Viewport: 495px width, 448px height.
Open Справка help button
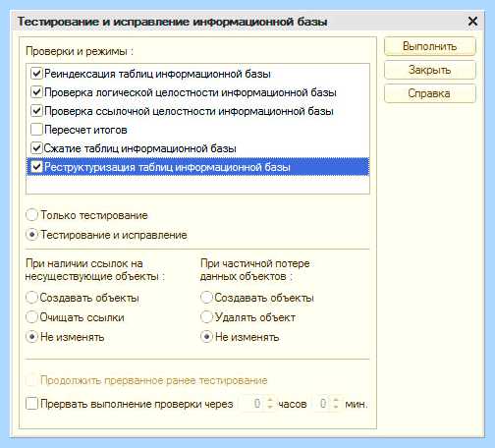pyautogui.click(x=429, y=93)
